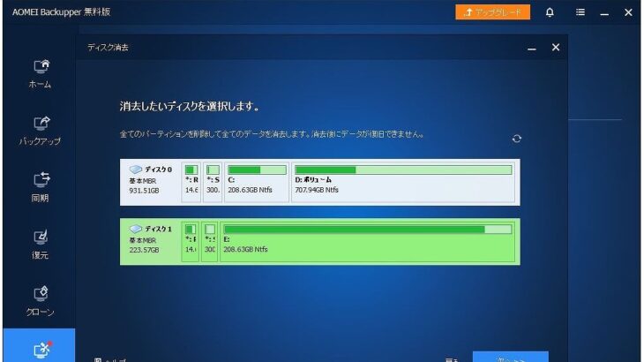Open the hamburger menu in the title bar
This screenshot has width=644, height=362.
[580, 12]
